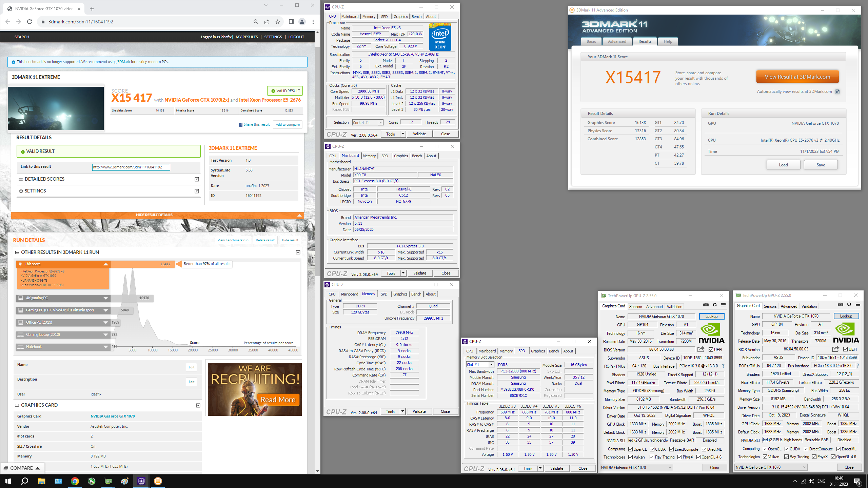Export BIOS in left GPU-Z window

click(x=701, y=349)
